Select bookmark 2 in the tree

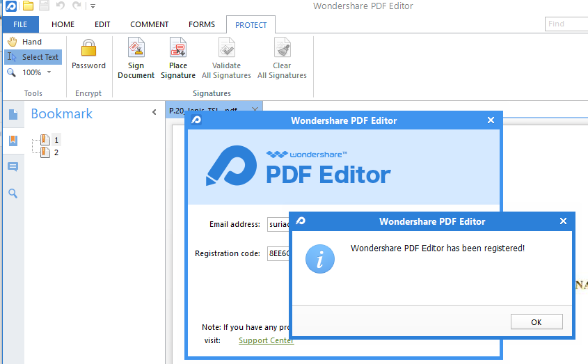[56, 152]
